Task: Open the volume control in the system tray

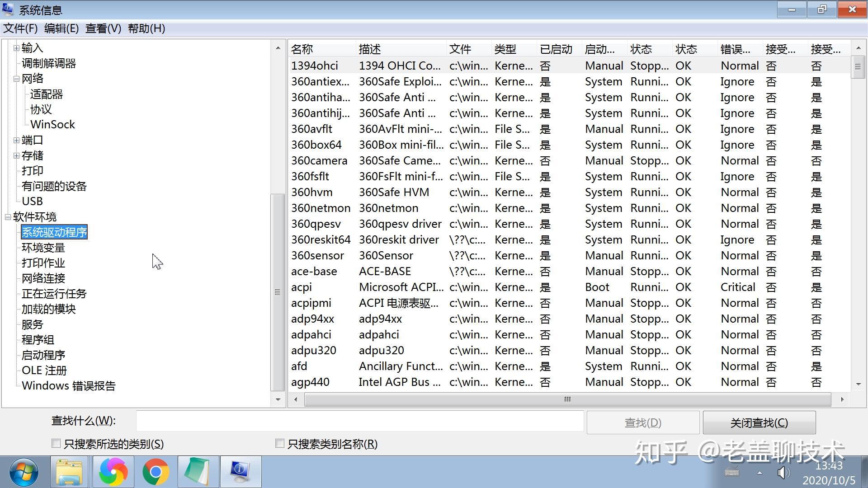Action: pos(783,473)
